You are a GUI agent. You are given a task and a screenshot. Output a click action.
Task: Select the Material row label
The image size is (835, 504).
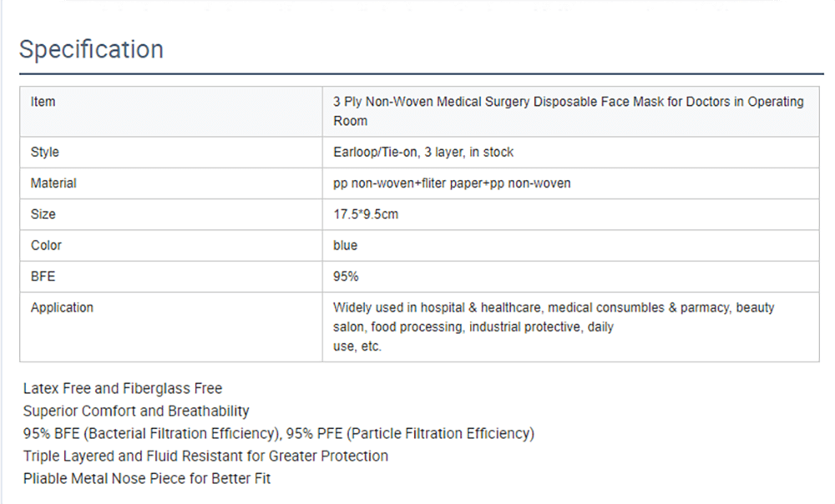point(53,183)
